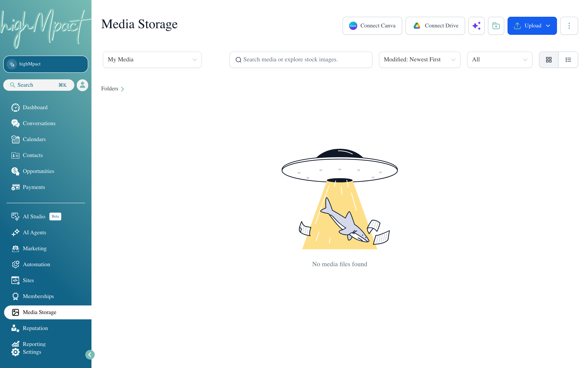Click the Dashboard speedometer icon
The width and height of the screenshot is (588, 368).
[15, 107]
